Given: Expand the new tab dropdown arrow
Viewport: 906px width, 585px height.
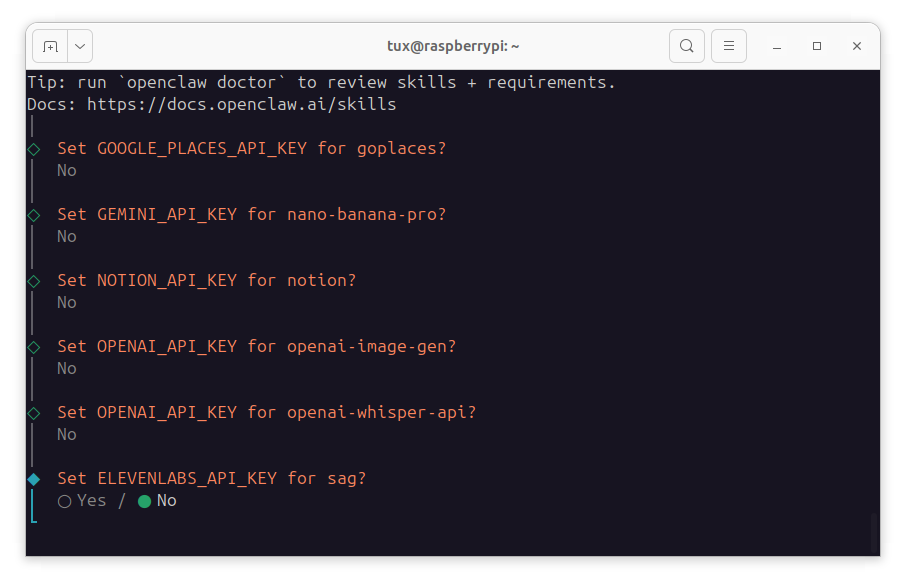Looking at the screenshot, I should [x=80, y=46].
